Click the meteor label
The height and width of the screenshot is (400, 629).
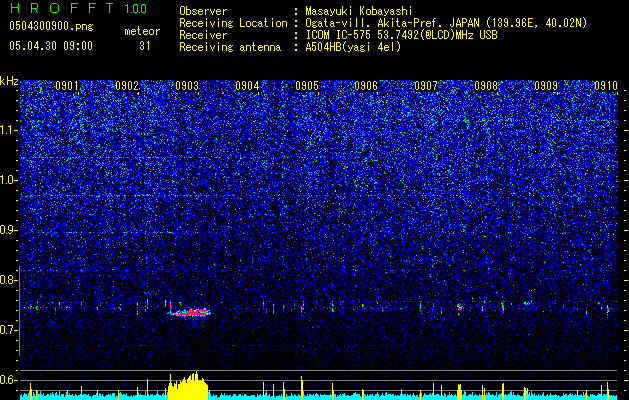click(142, 31)
